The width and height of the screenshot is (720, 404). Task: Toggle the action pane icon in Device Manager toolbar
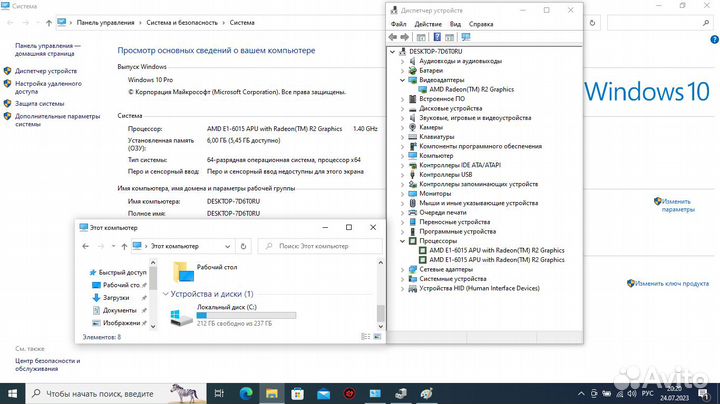pos(450,37)
